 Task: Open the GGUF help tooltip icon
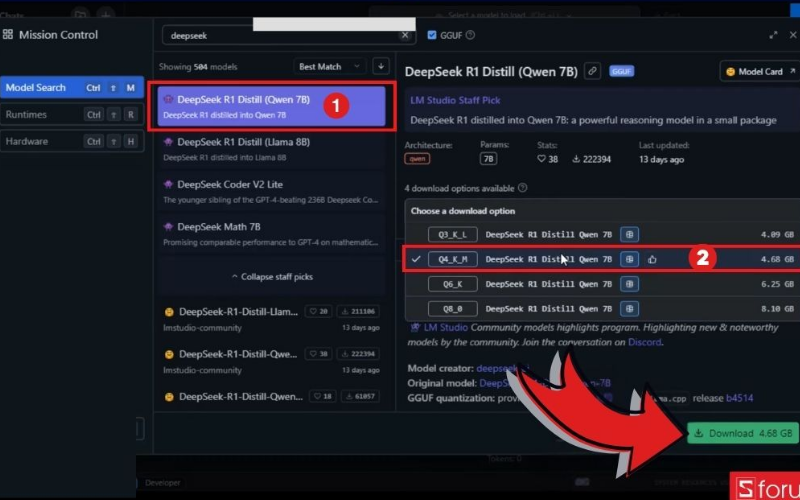click(470, 35)
